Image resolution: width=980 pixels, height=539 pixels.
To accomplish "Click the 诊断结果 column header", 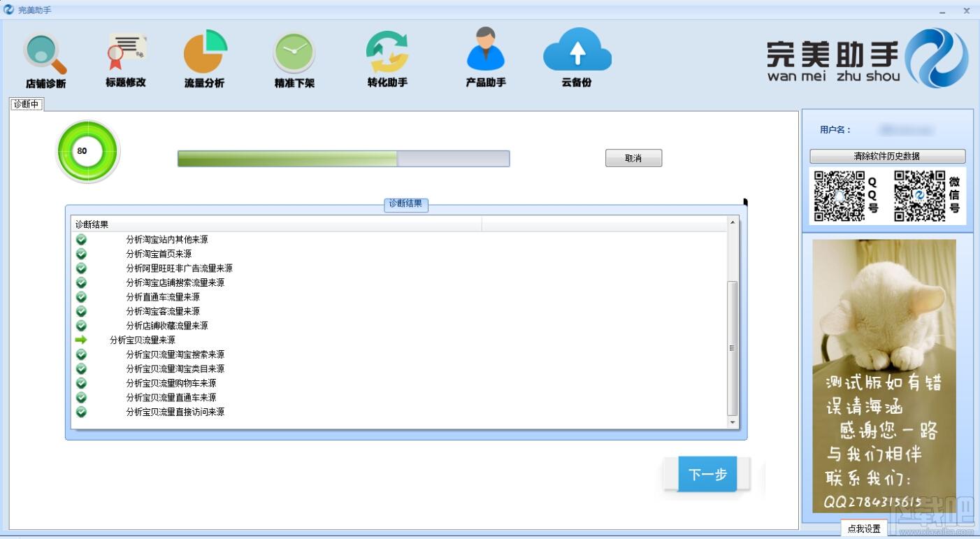I will (x=278, y=224).
